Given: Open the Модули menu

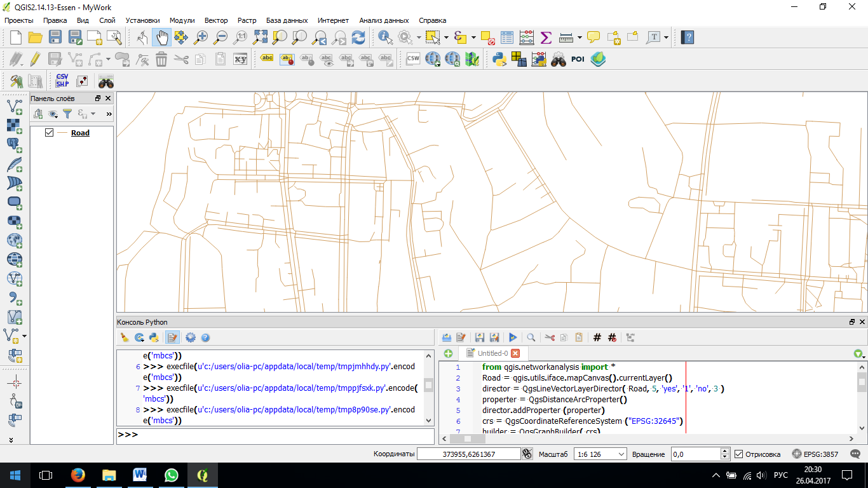Looking at the screenshot, I should [182, 20].
